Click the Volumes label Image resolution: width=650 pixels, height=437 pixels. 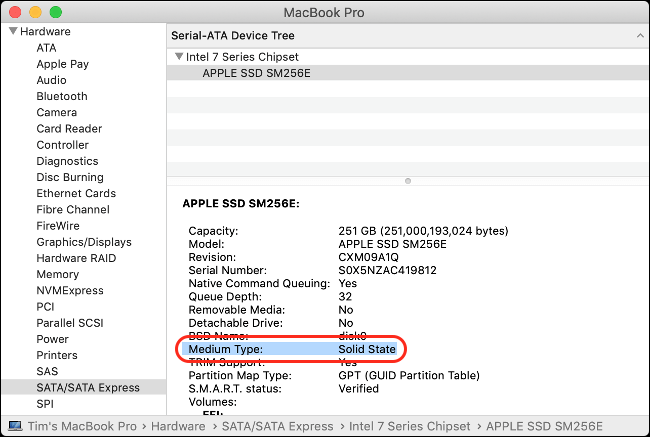click(213, 402)
